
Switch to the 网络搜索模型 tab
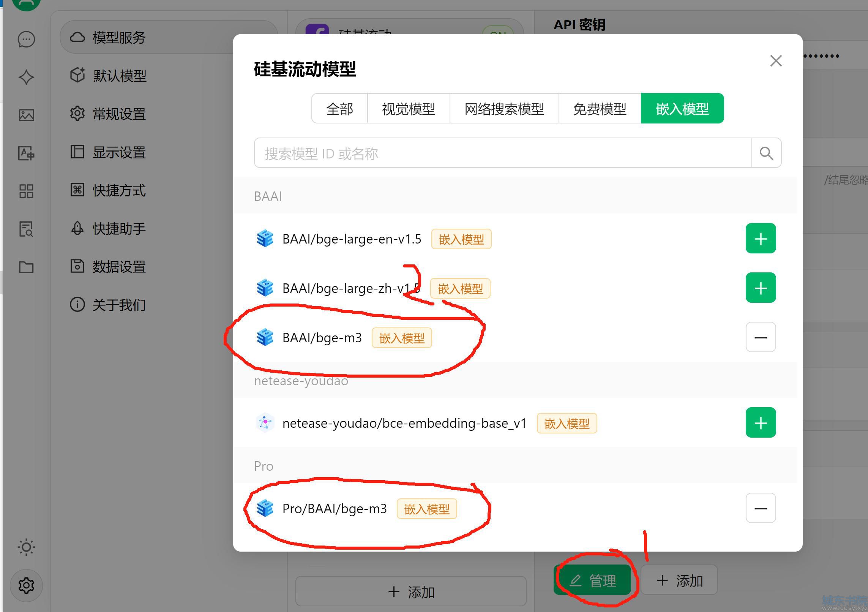504,109
